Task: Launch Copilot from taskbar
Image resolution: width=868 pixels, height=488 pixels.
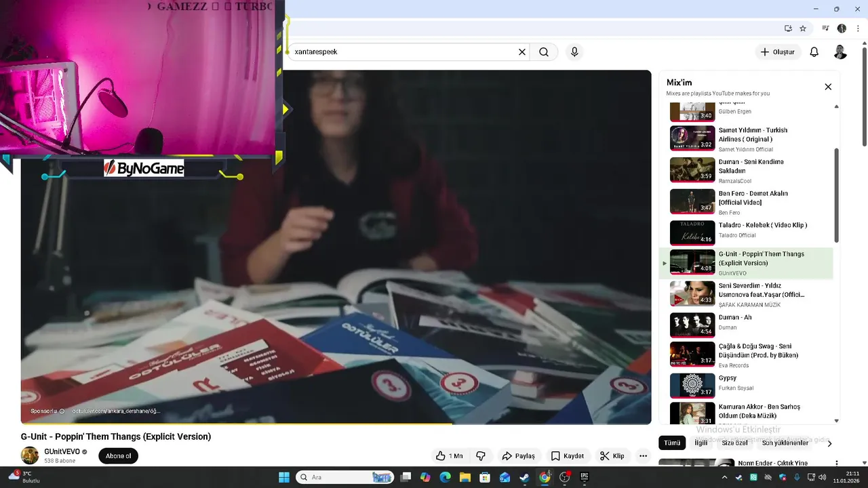Action: pos(425,477)
